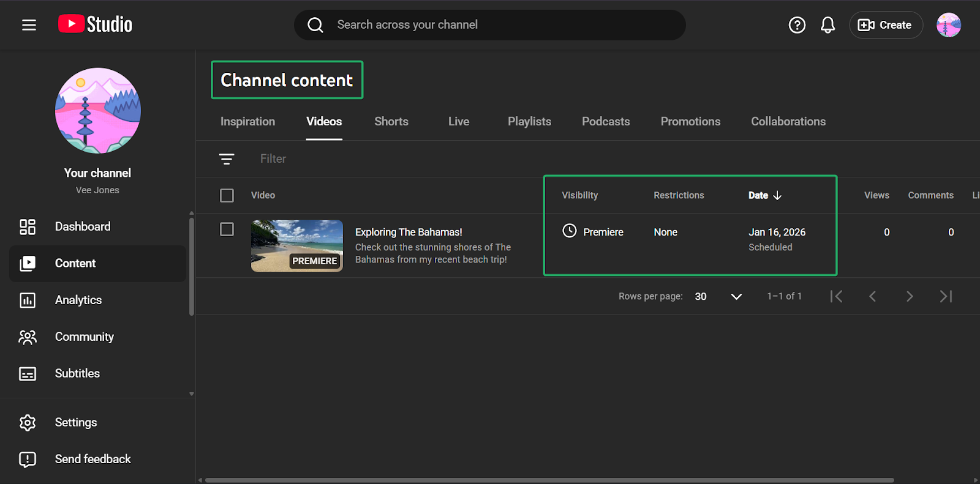980x484 pixels.
Task: Open the Exploring The Bahamas! video title
Action: click(409, 232)
